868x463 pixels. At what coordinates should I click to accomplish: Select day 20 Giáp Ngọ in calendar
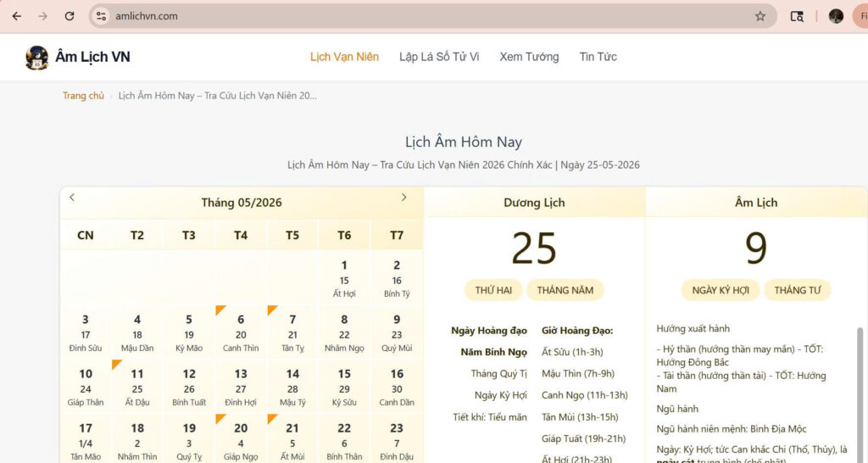241,440
